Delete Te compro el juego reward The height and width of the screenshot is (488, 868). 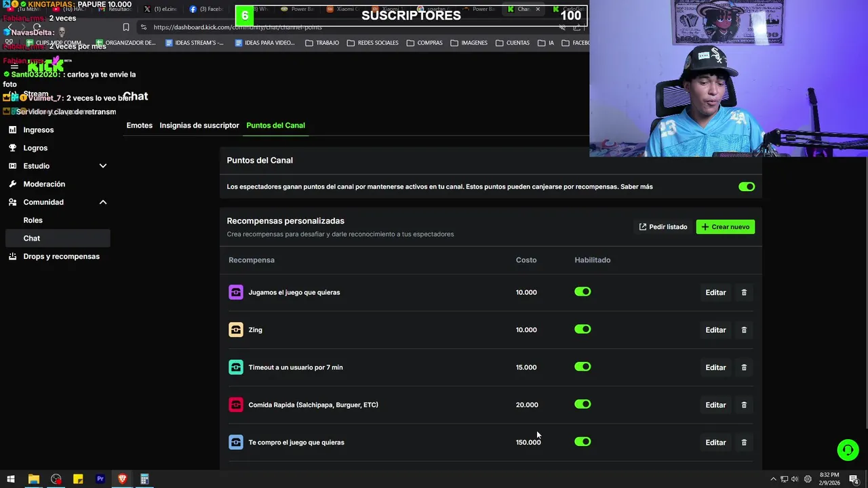coord(744,443)
